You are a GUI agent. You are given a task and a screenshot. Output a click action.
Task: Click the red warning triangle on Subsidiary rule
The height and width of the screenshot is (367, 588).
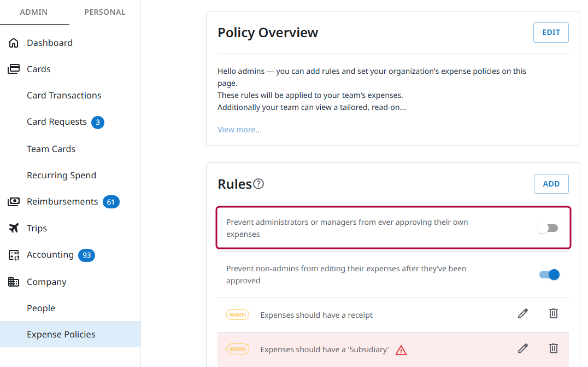[402, 349]
